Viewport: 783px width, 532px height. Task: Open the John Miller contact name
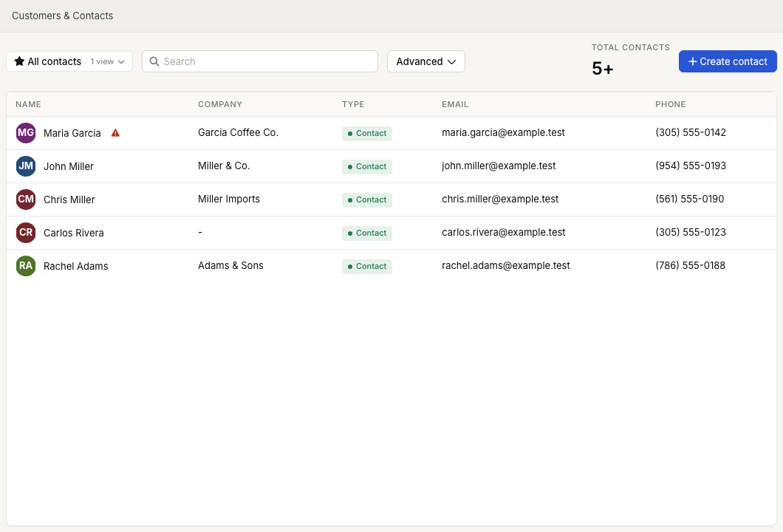[x=69, y=166]
